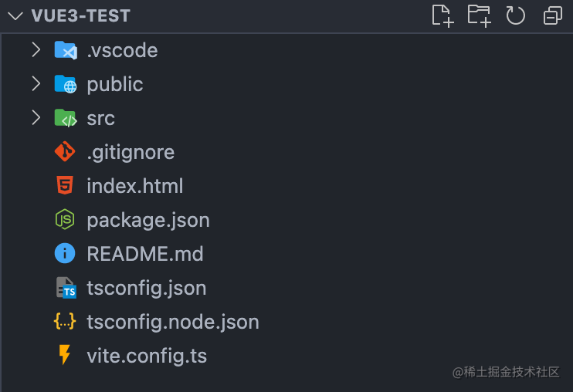Click the Node.js icon beside package.json

tap(65, 219)
